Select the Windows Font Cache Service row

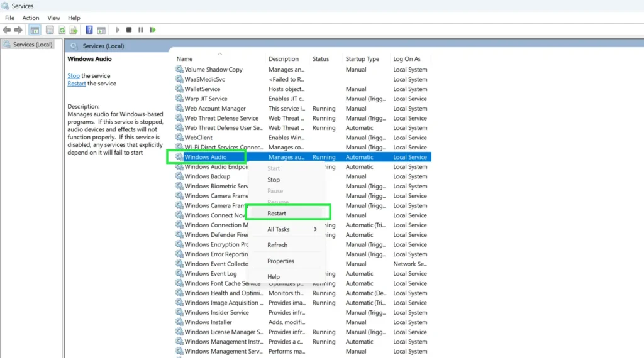303,283
